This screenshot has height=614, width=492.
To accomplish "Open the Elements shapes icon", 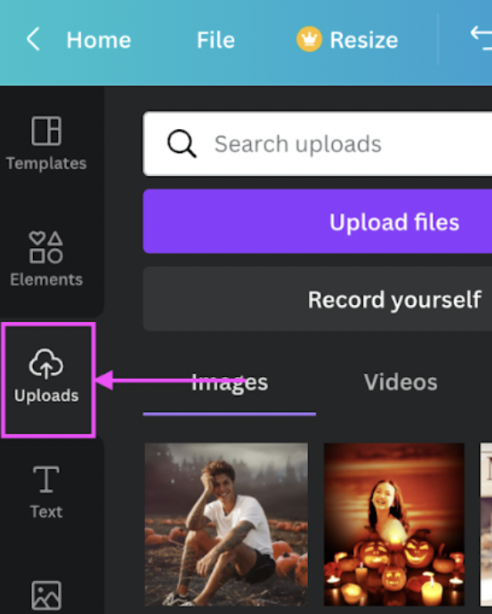I will coord(46,247).
